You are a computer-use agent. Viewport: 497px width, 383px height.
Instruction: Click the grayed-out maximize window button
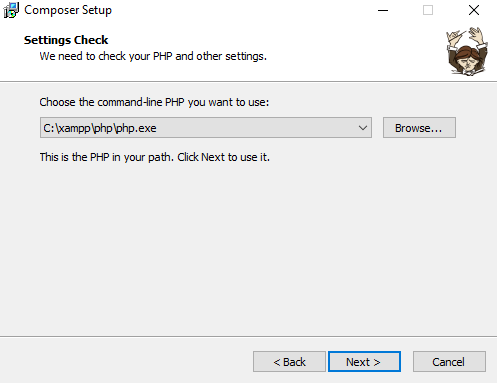[428, 10]
